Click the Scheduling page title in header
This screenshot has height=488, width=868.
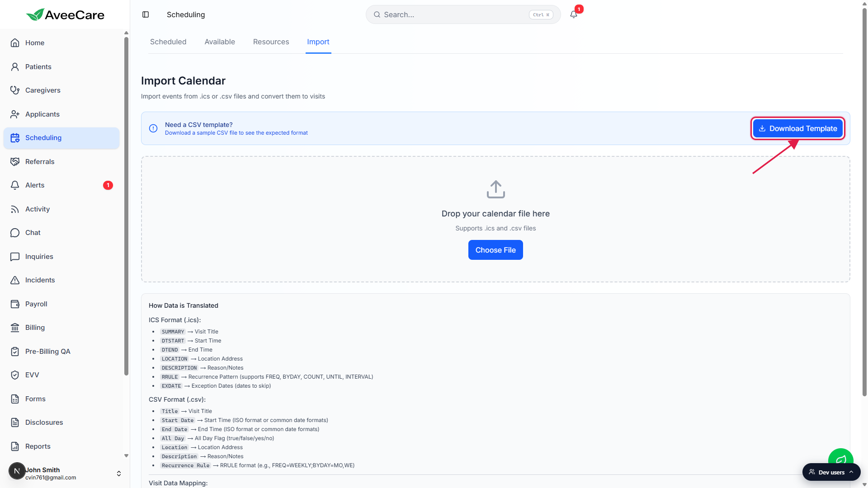(186, 14)
